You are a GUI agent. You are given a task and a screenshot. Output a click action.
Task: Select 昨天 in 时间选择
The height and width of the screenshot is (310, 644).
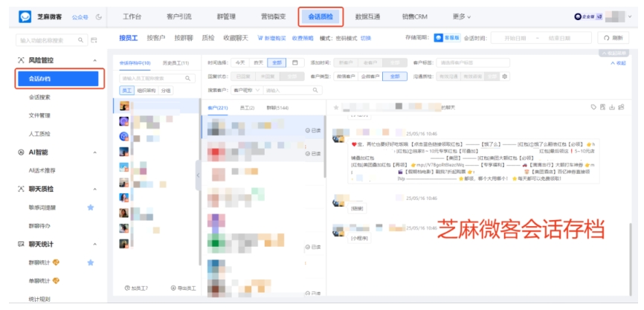[x=258, y=63]
